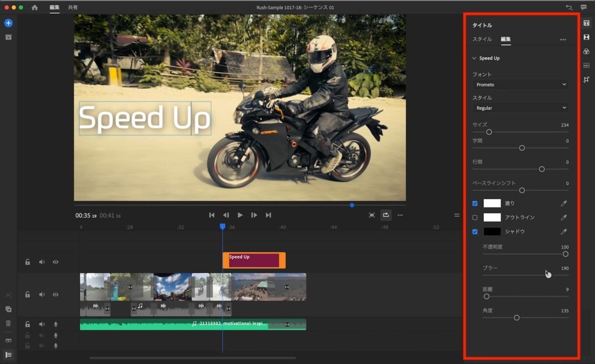Switch to the 共有 tab in top bar
This screenshot has width=595, height=364.
tap(73, 8)
